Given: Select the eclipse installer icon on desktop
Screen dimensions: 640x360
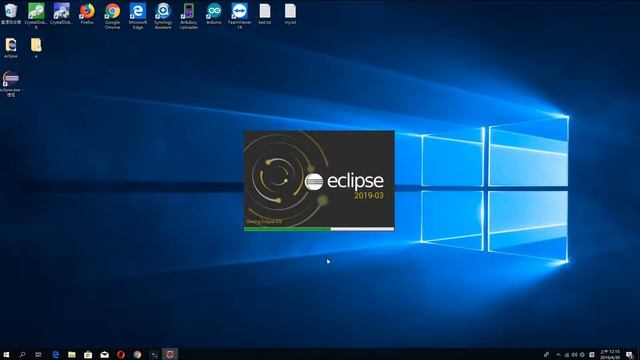Looking at the screenshot, I should tap(11, 47).
